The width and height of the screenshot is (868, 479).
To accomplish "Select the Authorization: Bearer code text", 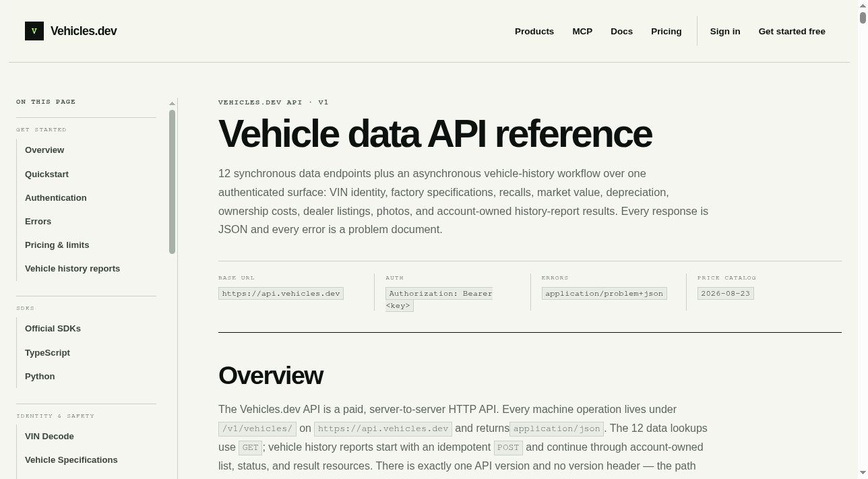I will click(439, 294).
